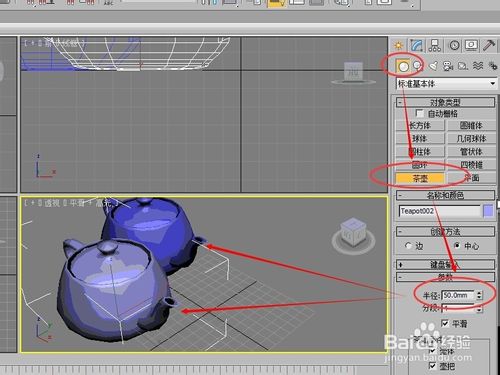Collapse the 创建方法 rollout
The width and height of the screenshot is (500, 375).
click(445, 232)
